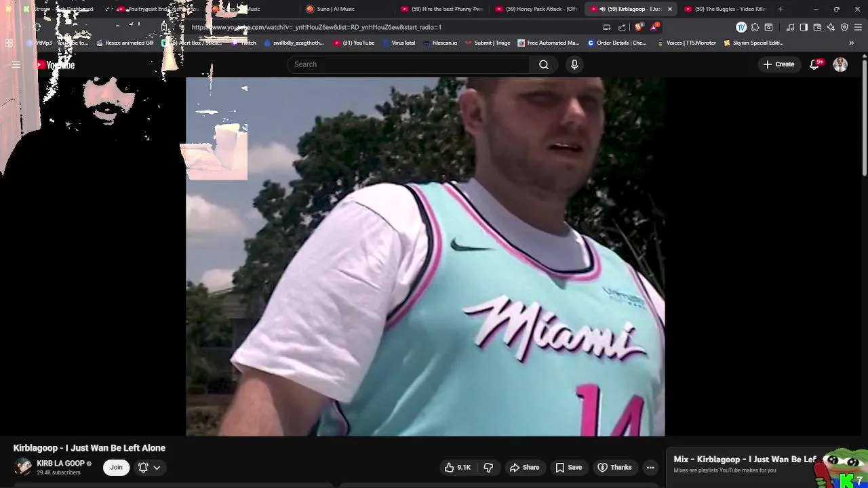The image size is (868, 488).
Task: Open the swillbilly_azagthoth bookmark
Action: coord(294,43)
